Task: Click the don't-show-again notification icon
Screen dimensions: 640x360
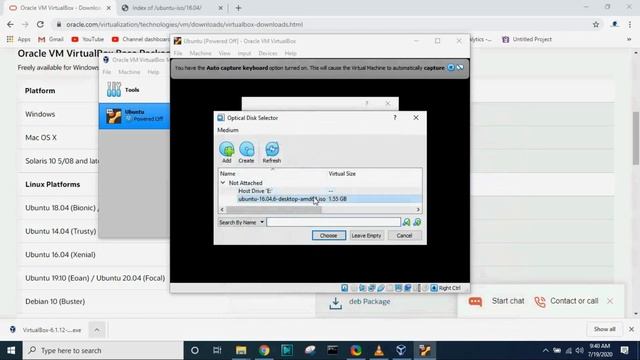Action: [460, 67]
